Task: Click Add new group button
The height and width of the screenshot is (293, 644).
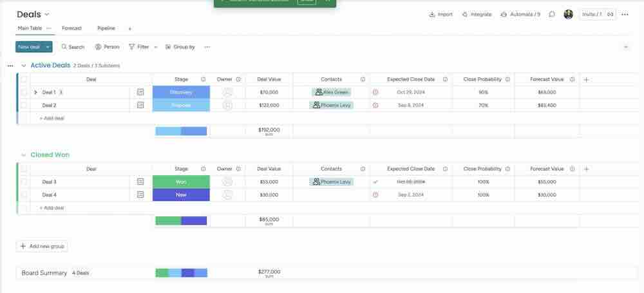Action: pos(42,246)
